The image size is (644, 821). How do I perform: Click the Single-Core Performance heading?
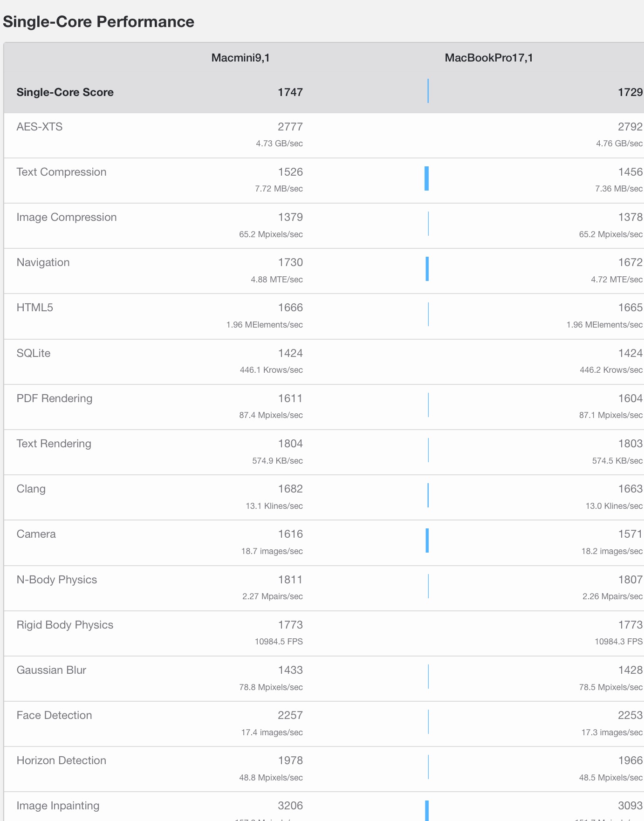(99, 22)
